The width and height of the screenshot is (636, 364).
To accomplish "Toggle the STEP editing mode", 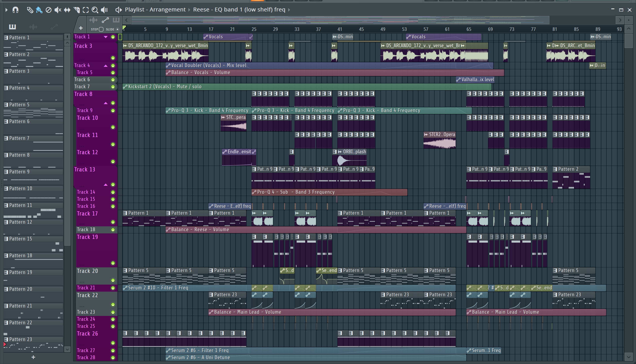I will 101,29.
